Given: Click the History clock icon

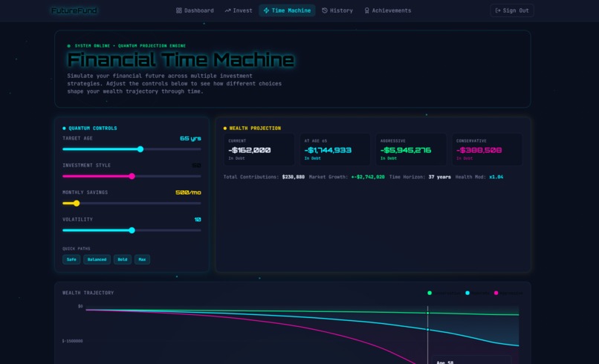Looking at the screenshot, I should click(x=325, y=10).
